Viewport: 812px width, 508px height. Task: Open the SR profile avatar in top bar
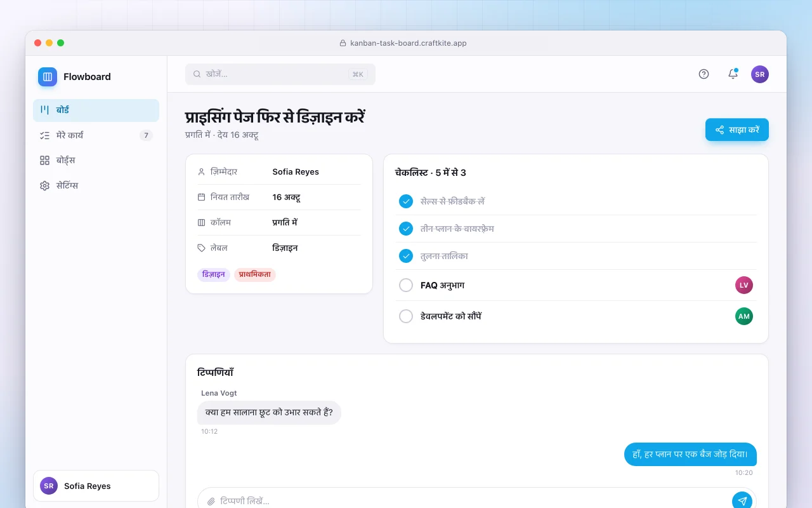pos(760,74)
